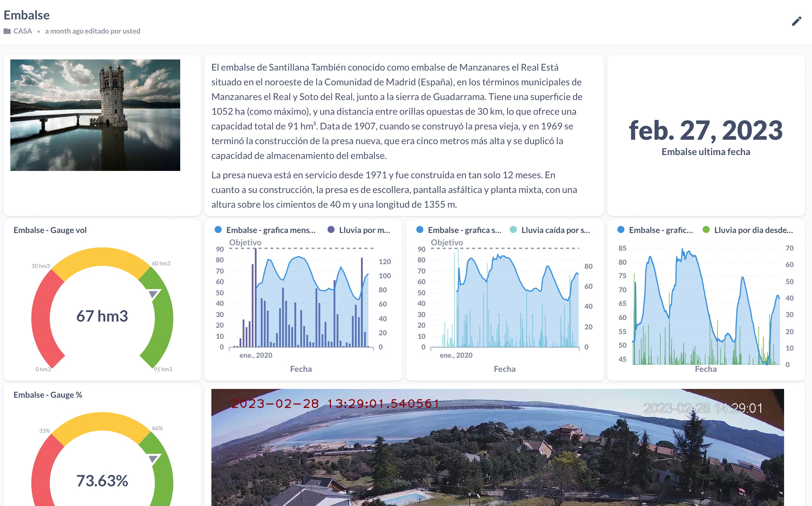The image size is (812, 506).
Task: Open the Embalse - Gauge % card title
Action: pos(48,395)
